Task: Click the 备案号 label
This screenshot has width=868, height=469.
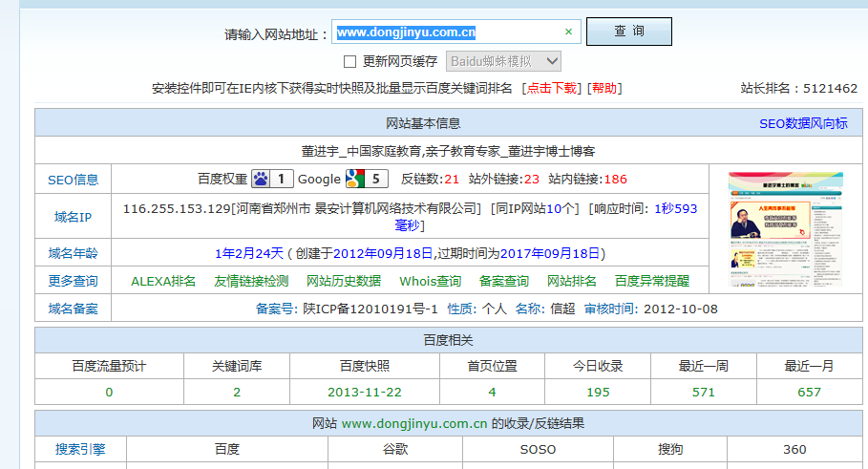Action: [277, 309]
